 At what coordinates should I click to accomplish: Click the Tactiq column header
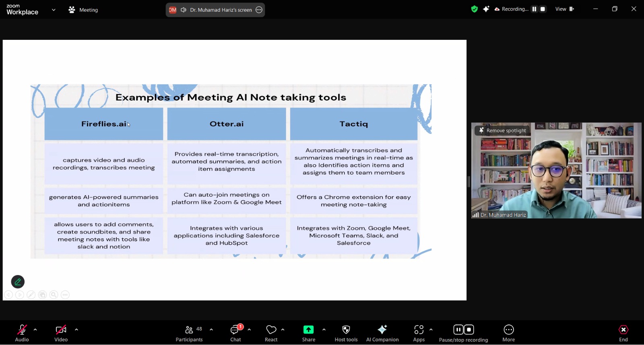[354, 124]
